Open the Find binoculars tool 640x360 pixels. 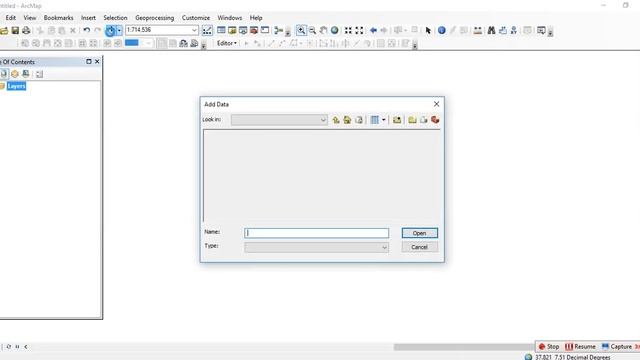pyautogui.click(x=491, y=30)
